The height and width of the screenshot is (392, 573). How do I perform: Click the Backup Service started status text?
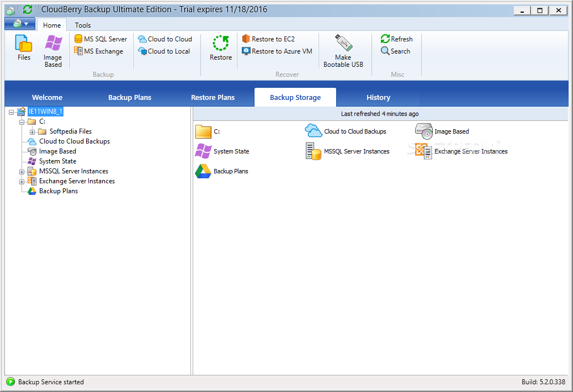[x=51, y=382]
